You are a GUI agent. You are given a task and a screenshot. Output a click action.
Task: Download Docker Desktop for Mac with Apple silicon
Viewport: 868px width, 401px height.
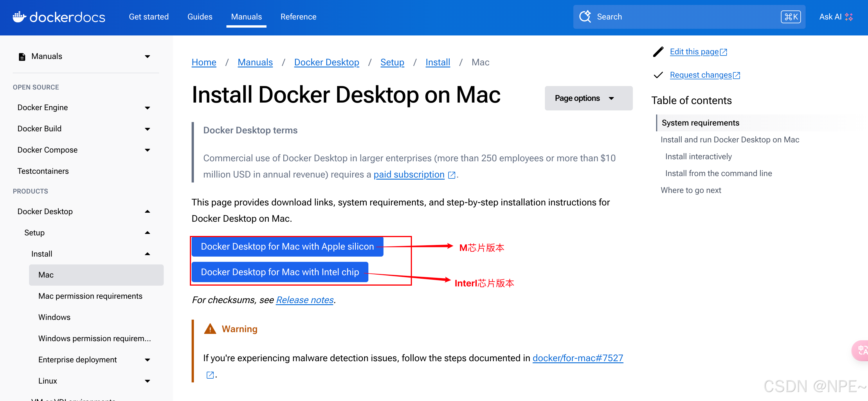click(x=287, y=246)
